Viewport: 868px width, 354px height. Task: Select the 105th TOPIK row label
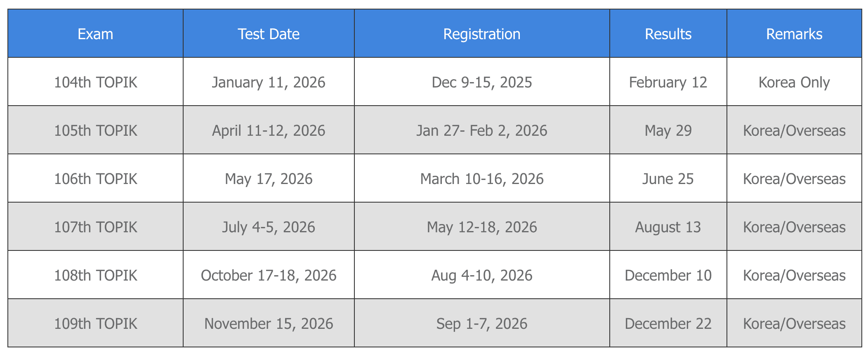point(95,130)
